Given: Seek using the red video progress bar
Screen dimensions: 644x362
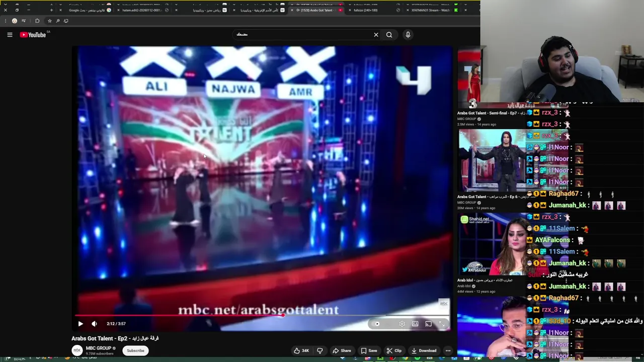Looking at the screenshot, I should pos(263,316).
